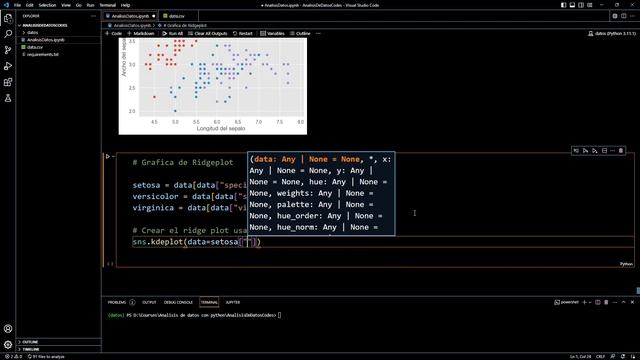Open Explorer views and more actions
The width and height of the screenshot is (640, 360).
[93, 16]
